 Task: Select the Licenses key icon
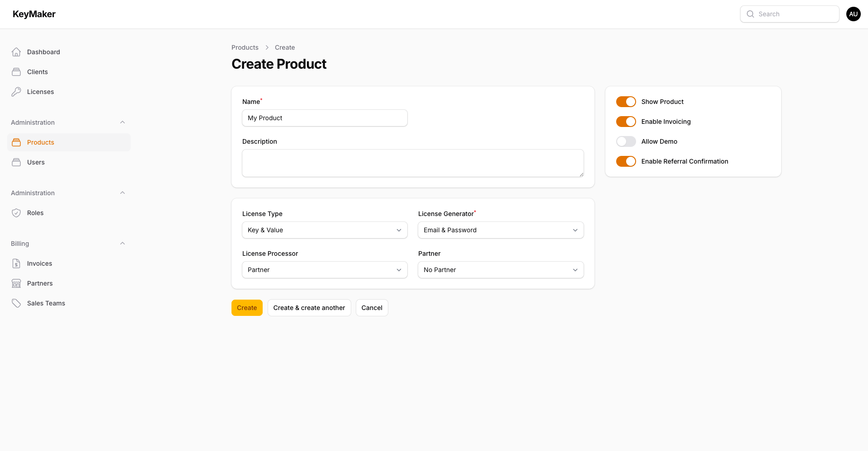[x=16, y=91]
